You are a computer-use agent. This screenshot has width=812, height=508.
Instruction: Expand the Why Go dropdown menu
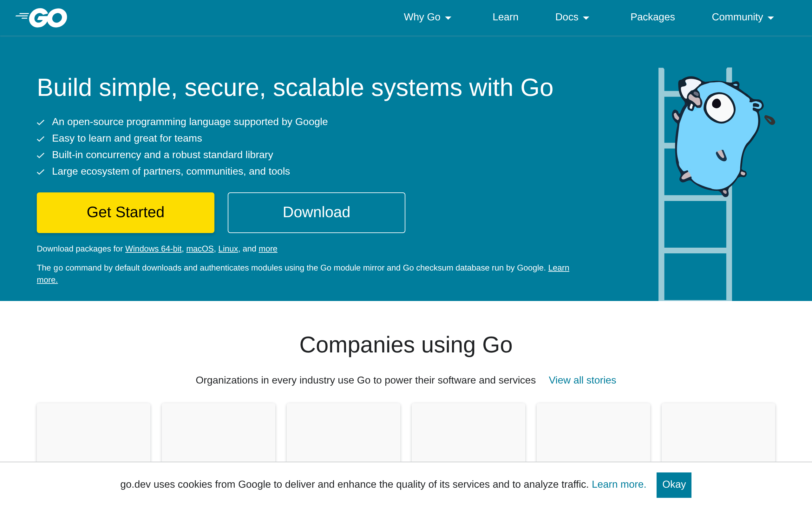tap(427, 17)
